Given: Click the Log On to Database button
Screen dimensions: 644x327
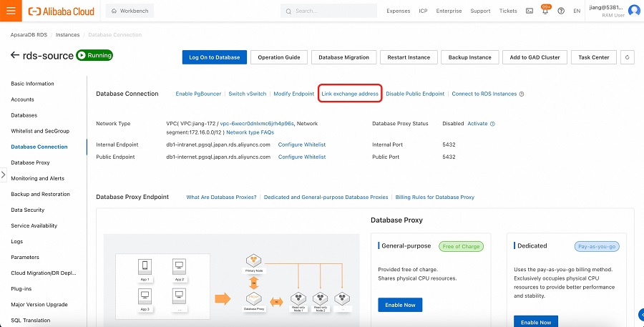Looking at the screenshot, I should [x=215, y=57].
